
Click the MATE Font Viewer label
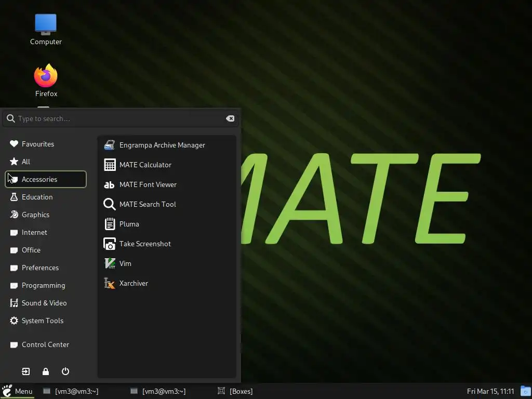148,184
